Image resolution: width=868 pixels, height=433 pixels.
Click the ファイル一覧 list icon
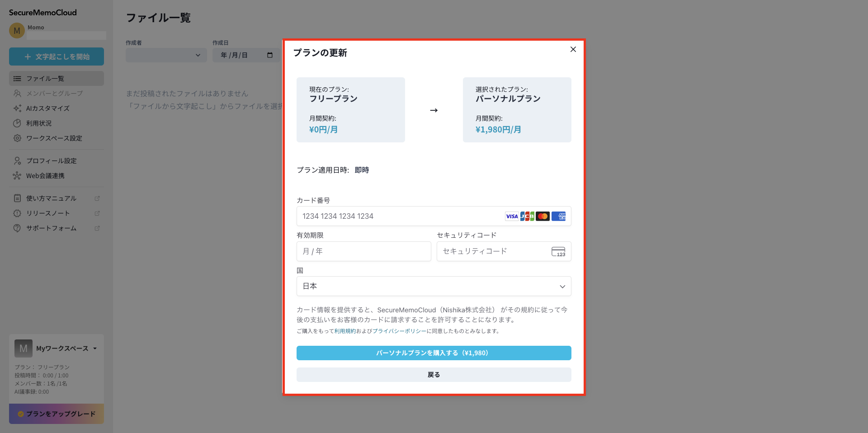click(x=17, y=79)
